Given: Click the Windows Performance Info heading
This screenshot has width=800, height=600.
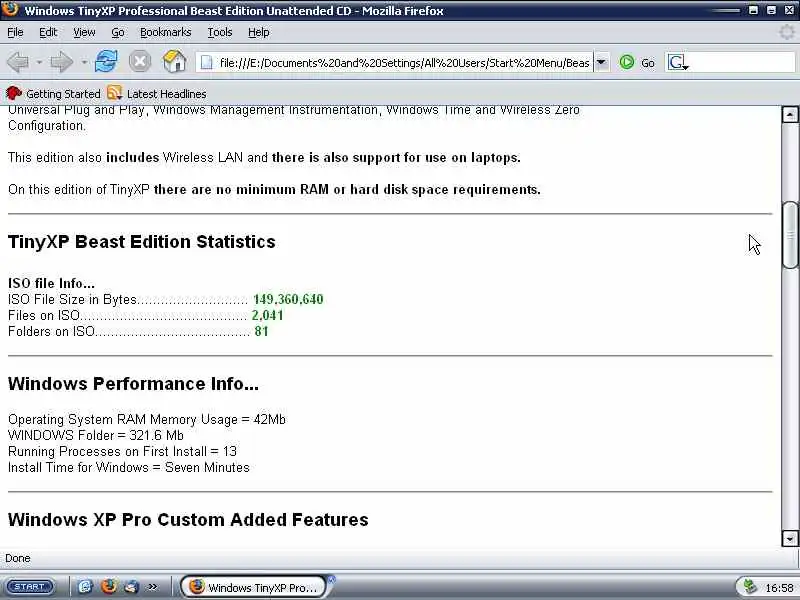Looking at the screenshot, I should pyautogui.click(x=133, y=384).
